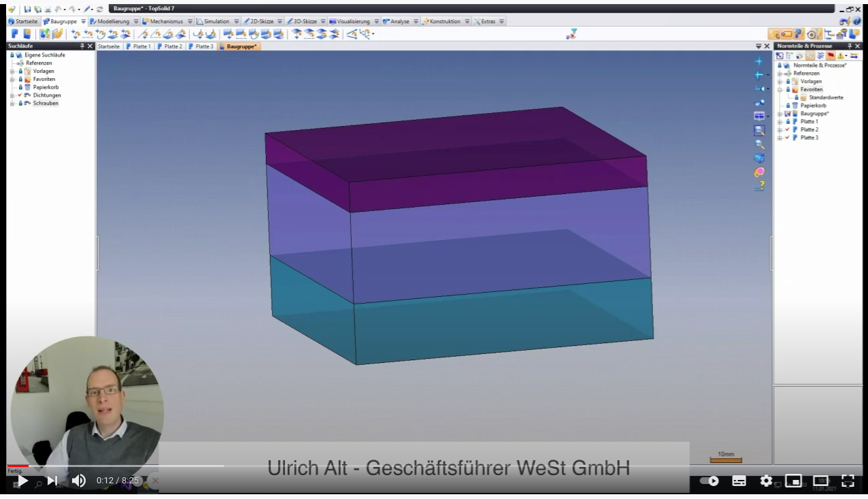The height and width of the screenshot is (499, 868).
Task: Click the video progress bar
Action: tap(434, 466)
